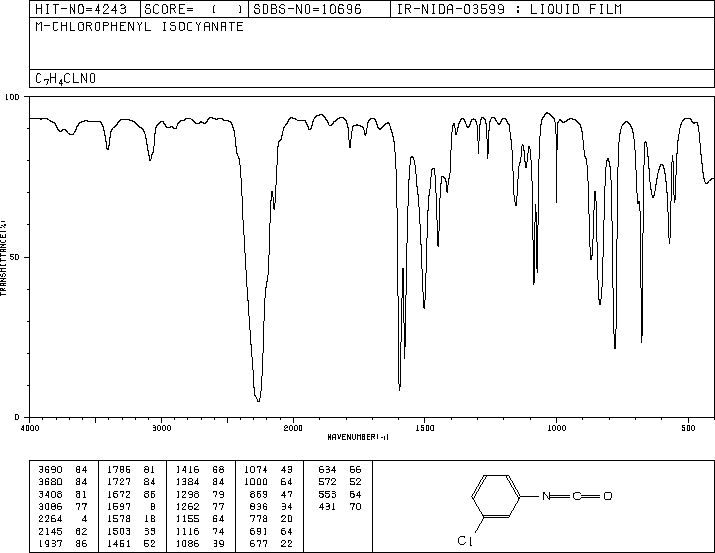Click peak table entry 1086

[x=187, y=543]
